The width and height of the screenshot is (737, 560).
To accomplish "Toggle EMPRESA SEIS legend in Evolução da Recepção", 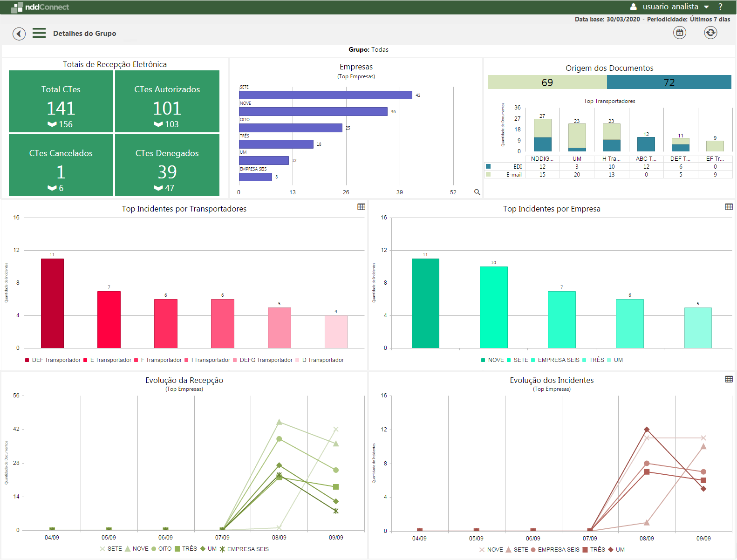I will click(244, 549).
